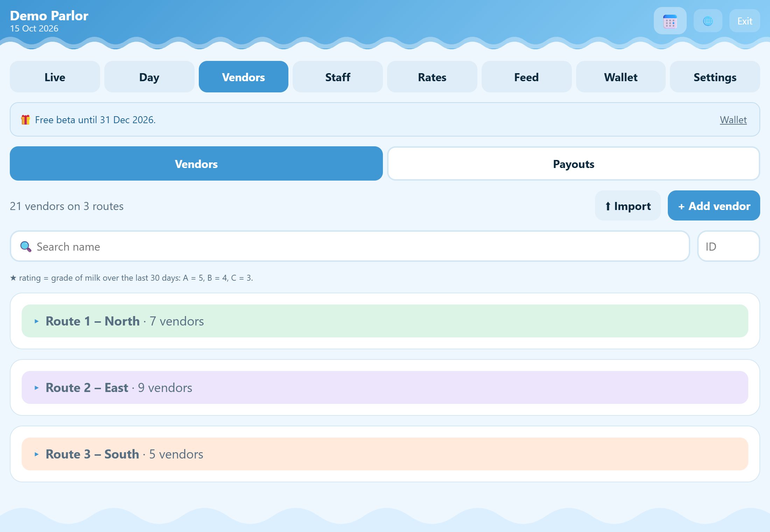Focus the Search name field
The image size is (770, 532).
point(350,246)
